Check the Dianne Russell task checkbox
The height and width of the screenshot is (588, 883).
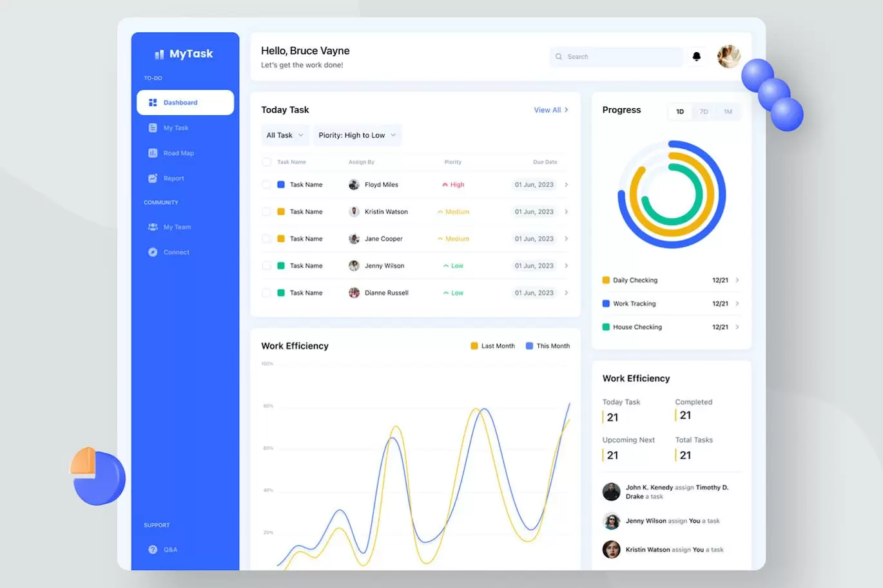pos(266,293)
